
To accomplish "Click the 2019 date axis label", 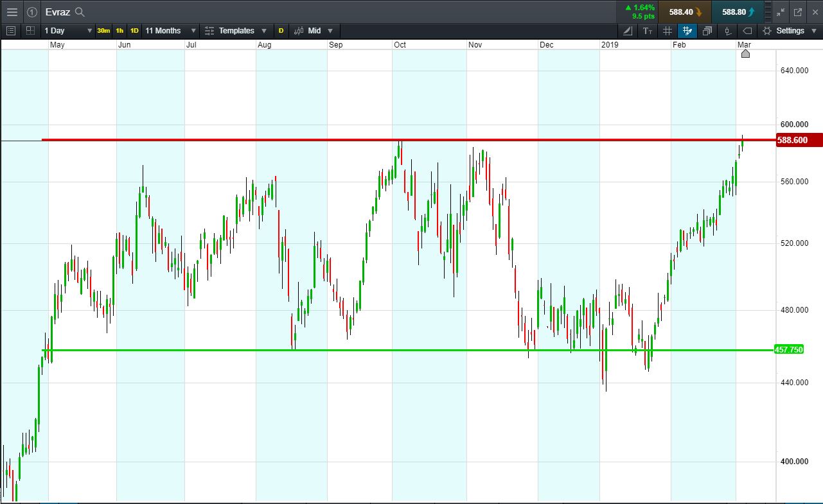I will coord(609,45).
